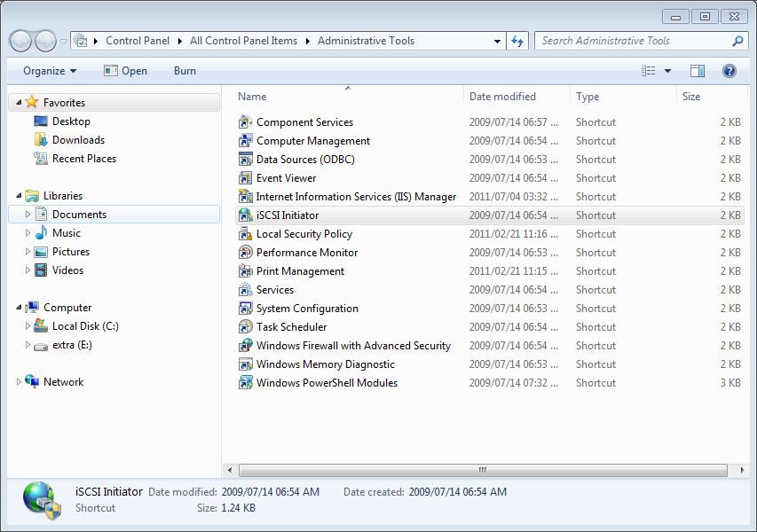Click the Windows Memory Diagnostic icon
The width and height of the screenshot is (757, 532).
tap(245, 364)
